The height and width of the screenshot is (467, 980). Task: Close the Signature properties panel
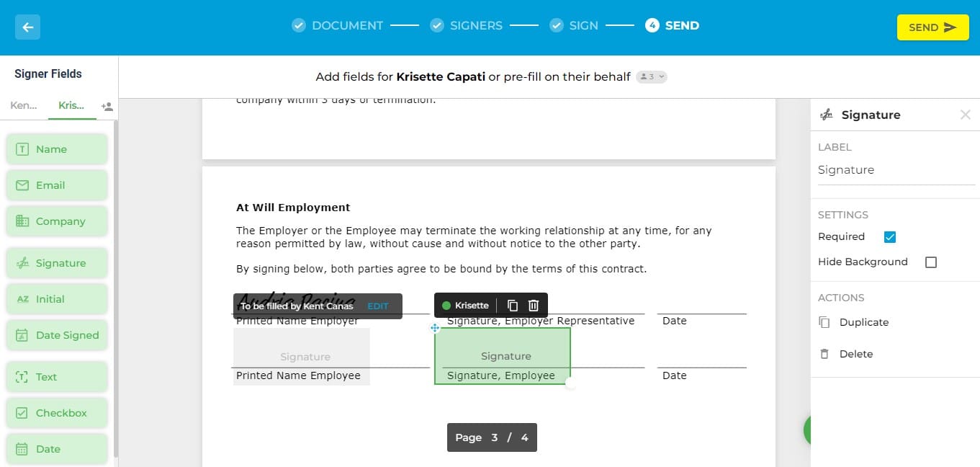tap(966, 115)
